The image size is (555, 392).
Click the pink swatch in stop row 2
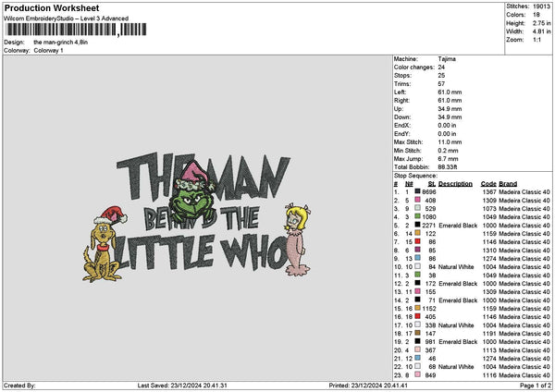click(418, 200)
